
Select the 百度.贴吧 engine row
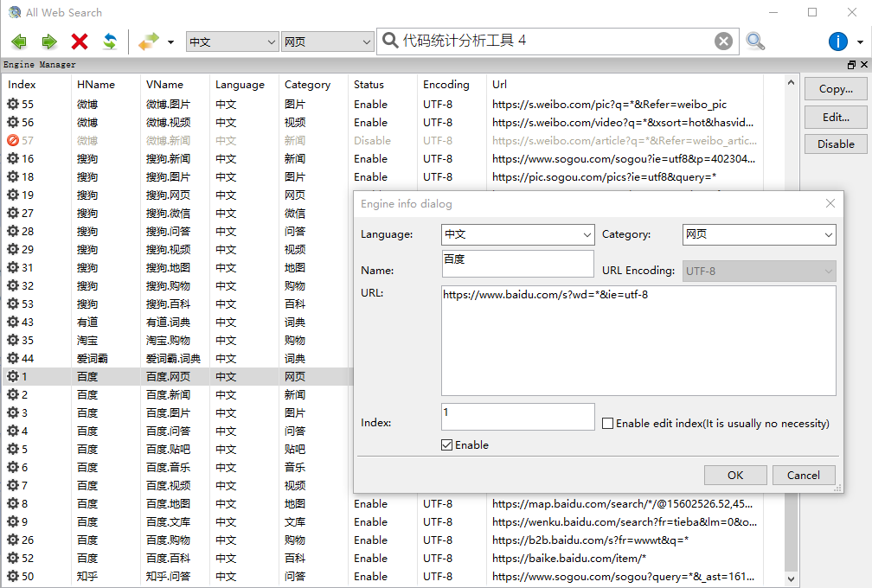[178, 449]
